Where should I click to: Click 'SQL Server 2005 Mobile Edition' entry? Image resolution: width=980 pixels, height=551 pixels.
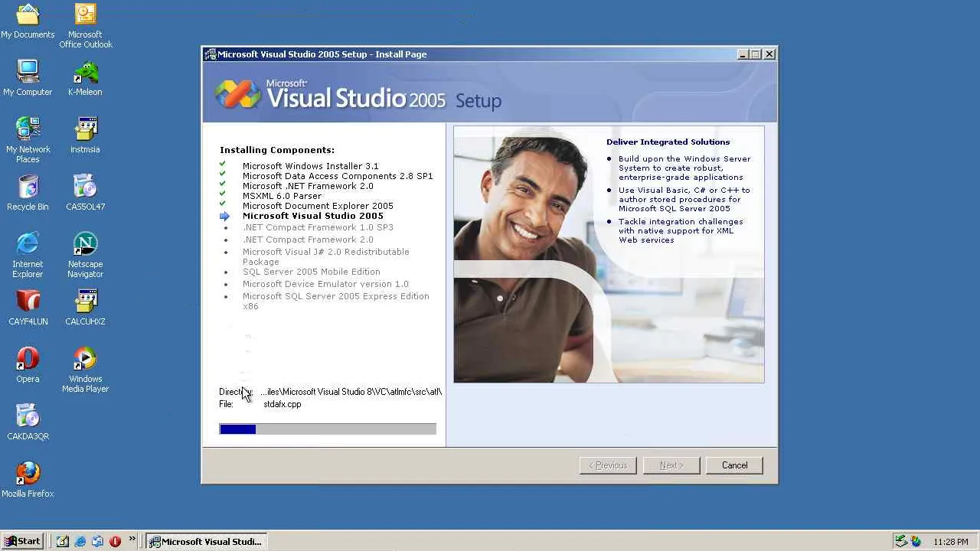312,272
